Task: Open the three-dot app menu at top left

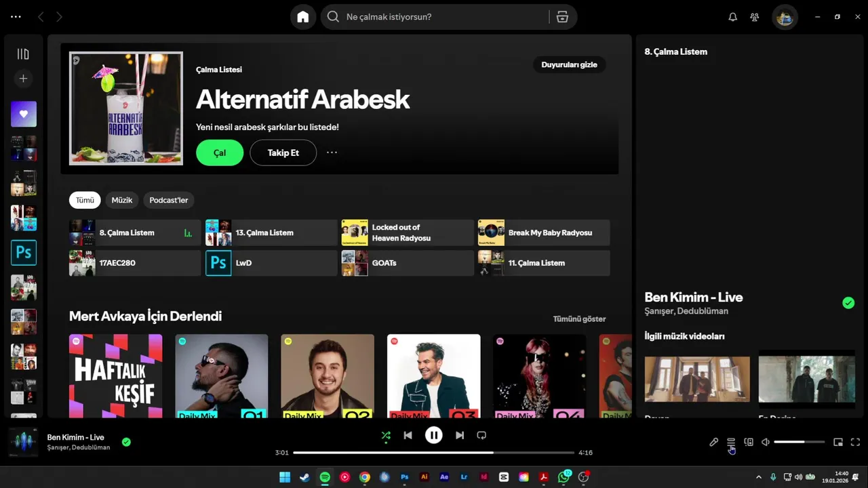Action: [x=16, y=17]
